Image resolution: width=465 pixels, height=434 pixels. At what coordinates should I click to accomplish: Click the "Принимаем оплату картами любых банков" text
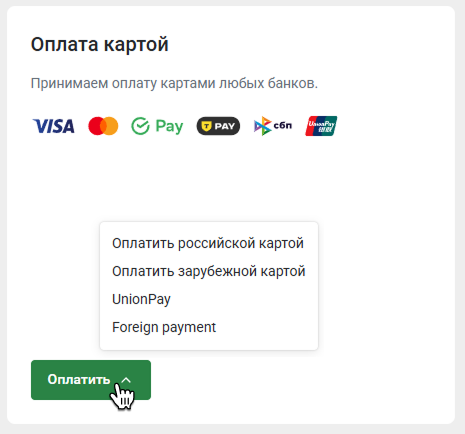(174, 83)
